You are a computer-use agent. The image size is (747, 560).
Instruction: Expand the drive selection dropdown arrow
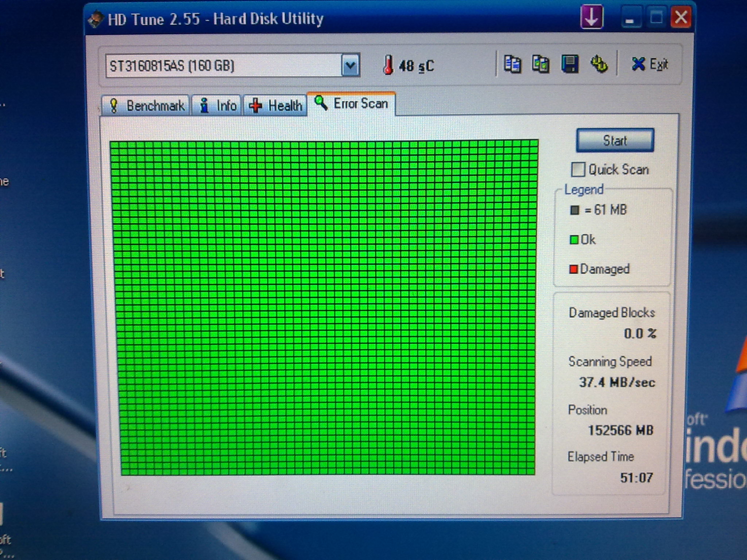click(351, 65)
